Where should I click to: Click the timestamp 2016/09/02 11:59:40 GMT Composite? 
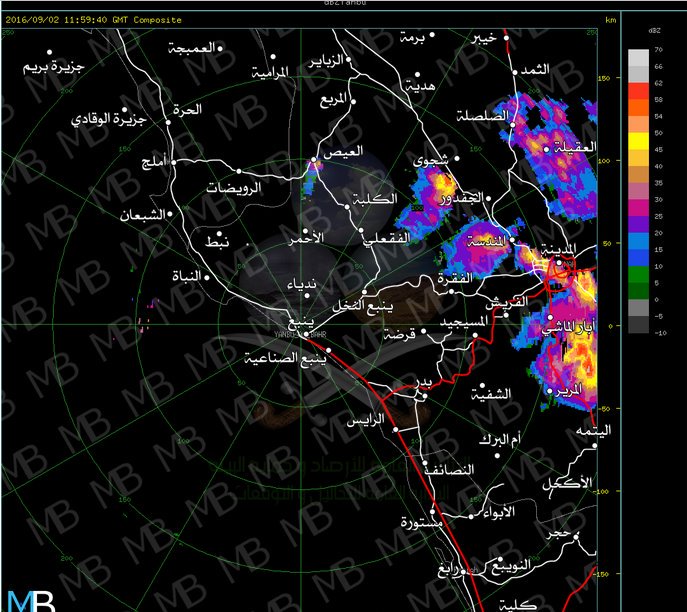point(93,20)
